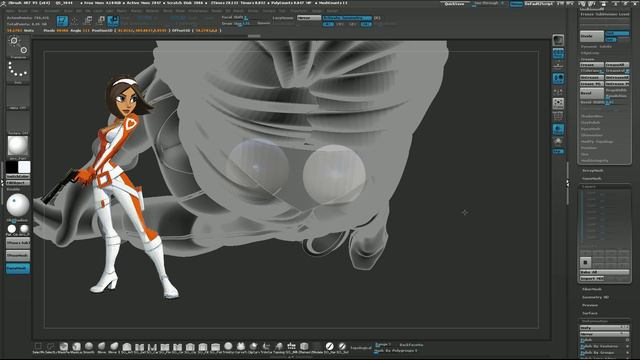This screenshot has width=640, height=360.
Task: Toggle the blue perspective icon in right shelf
Action: coord(558,53)
